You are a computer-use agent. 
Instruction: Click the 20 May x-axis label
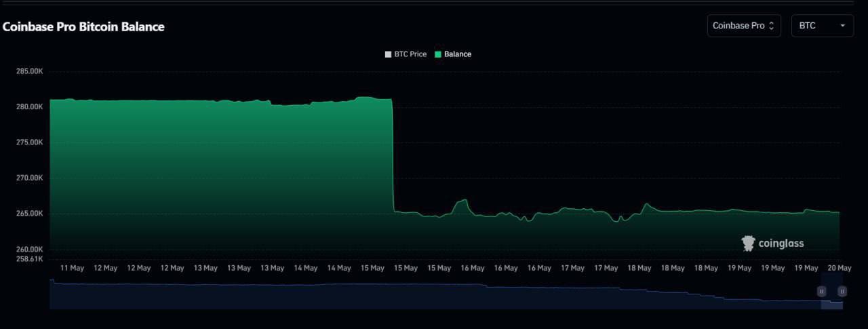click(x=840, y=268)
